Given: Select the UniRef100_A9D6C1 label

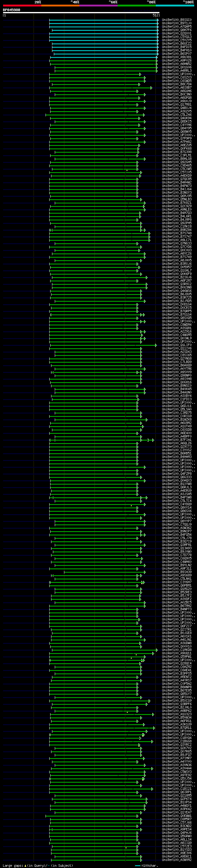Looking at the screenshot, I should click(176, 857).
